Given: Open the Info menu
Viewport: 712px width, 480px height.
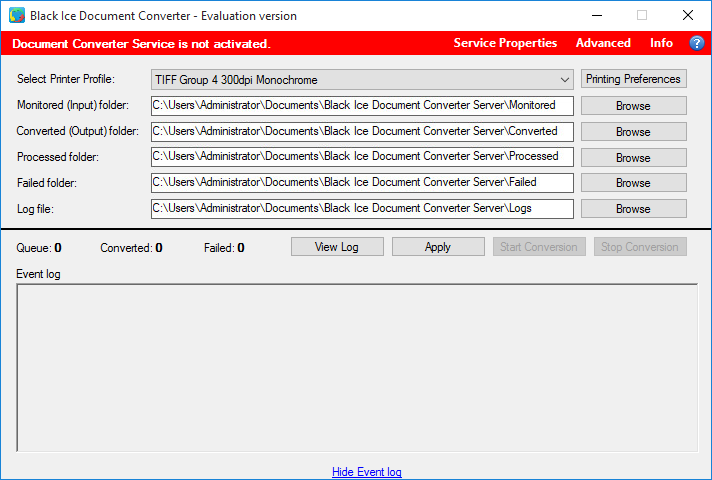Looking at the screenshot, I should tap(661, 43).
